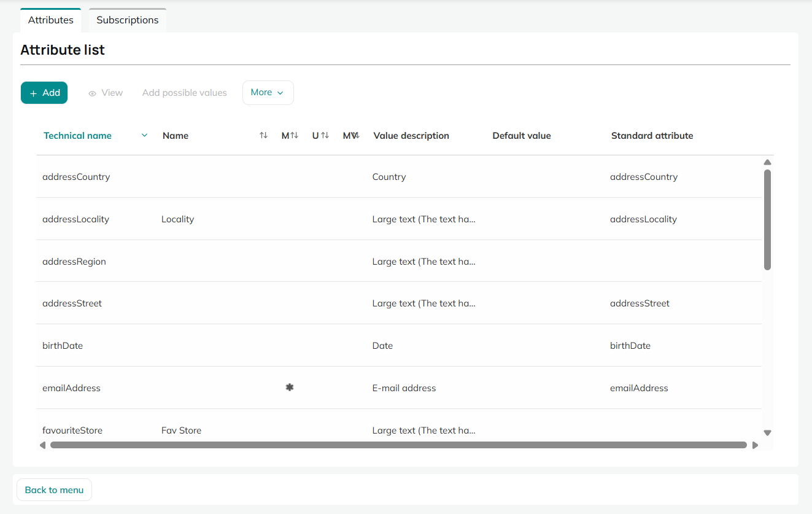Click the Default value column header

click(x=522, y=136)
